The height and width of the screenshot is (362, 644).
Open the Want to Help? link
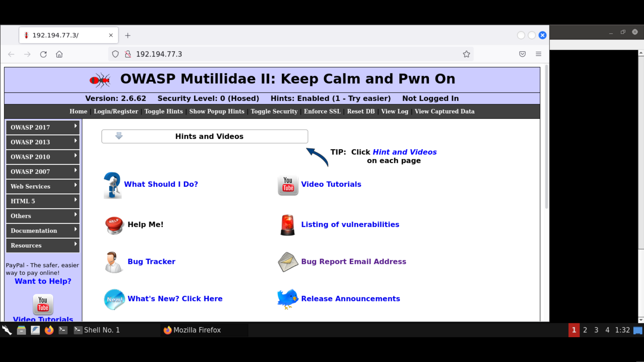click(43, 281)
